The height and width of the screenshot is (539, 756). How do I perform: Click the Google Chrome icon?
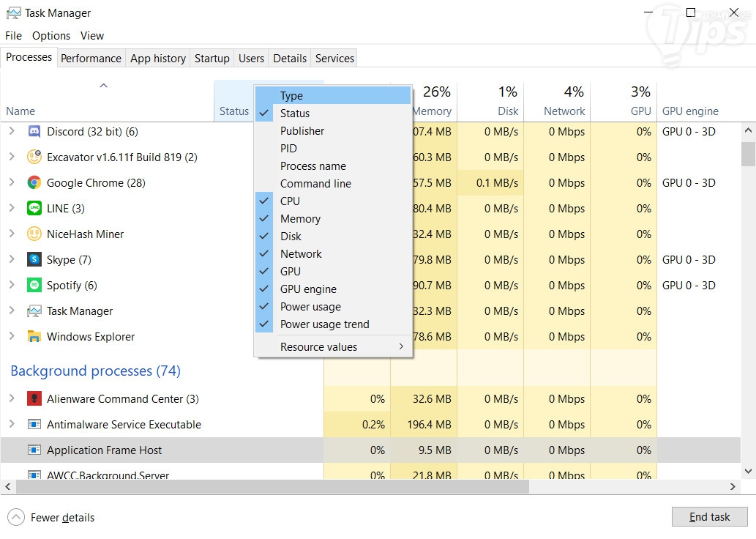pyautogui.click(x=34, y=183)
